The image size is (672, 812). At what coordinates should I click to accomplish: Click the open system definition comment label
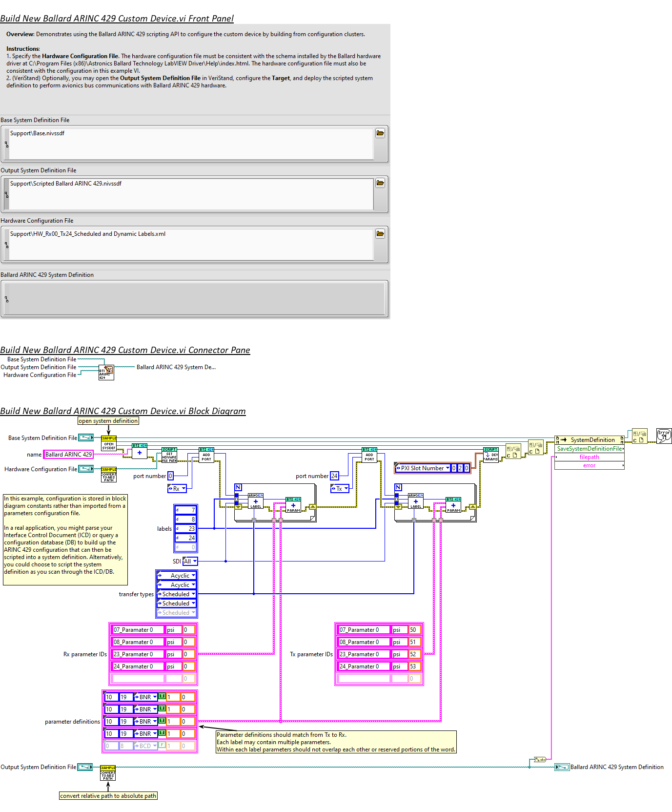point(108,421)
